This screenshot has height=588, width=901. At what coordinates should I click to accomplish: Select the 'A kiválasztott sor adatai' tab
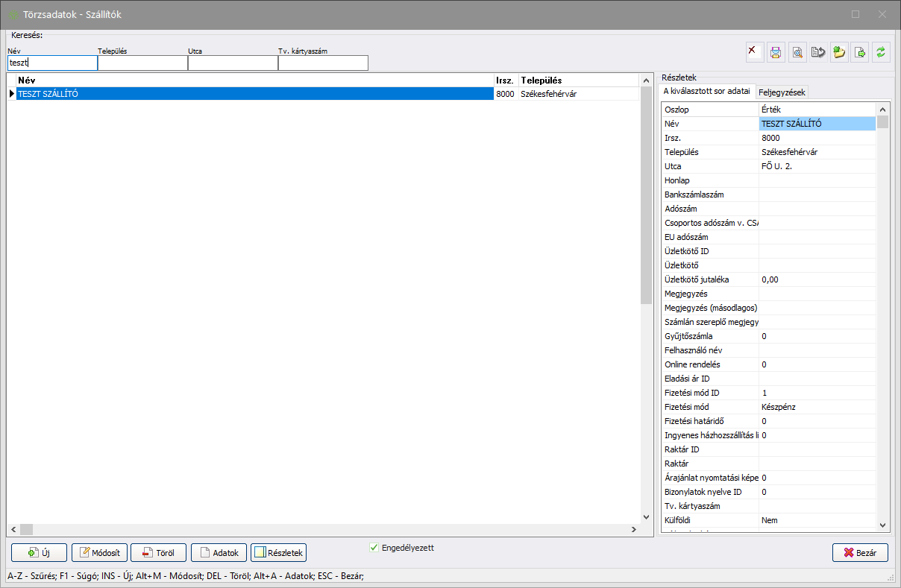click(707, 92)
